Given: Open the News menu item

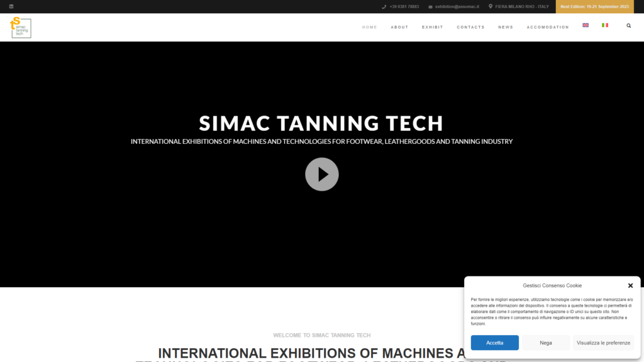Looking at the screenshot, I should 506,27.
